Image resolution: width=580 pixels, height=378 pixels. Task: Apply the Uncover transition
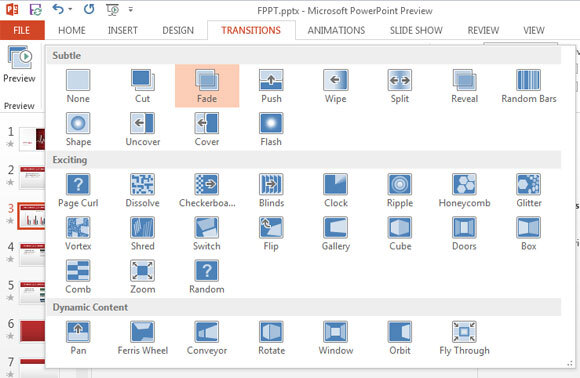click(142, 129)
